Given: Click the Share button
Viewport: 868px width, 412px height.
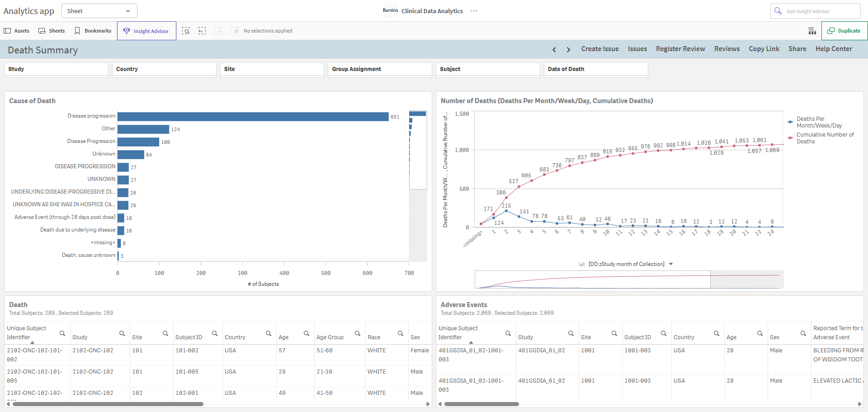Looking at the screenshot, I should [x=797, y=49].
